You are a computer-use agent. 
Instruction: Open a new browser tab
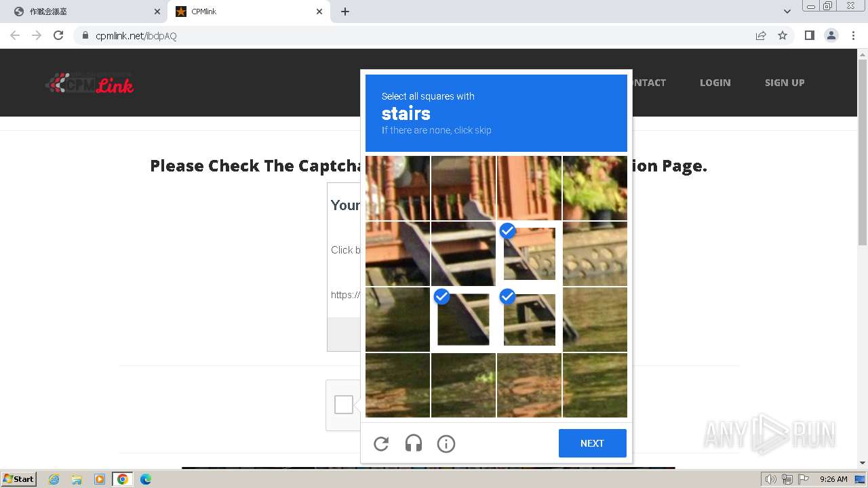pos(345,12)
